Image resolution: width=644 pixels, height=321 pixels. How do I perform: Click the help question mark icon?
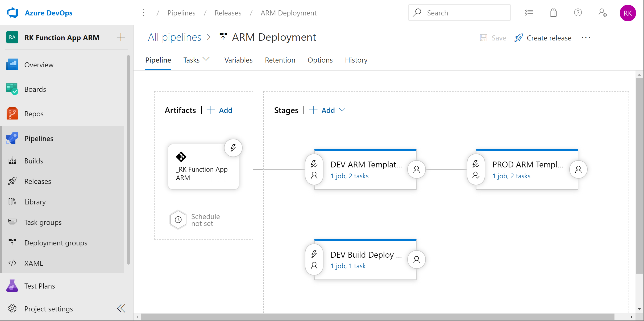coord(578,13)
